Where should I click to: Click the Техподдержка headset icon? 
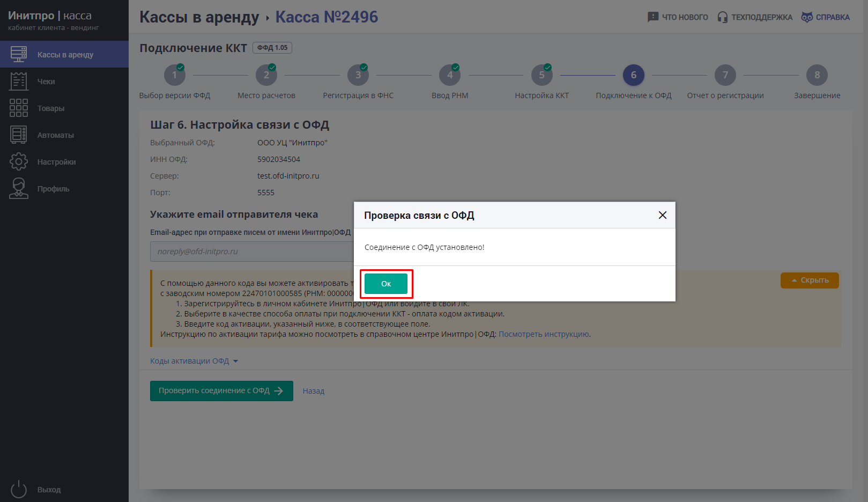pos(722,17)
